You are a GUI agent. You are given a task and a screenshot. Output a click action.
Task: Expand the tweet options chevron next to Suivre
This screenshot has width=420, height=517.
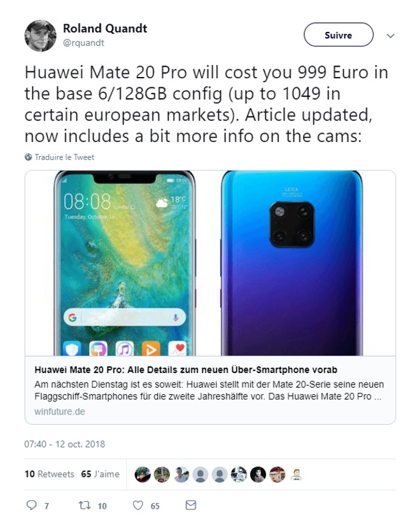(x=390, y=36)
